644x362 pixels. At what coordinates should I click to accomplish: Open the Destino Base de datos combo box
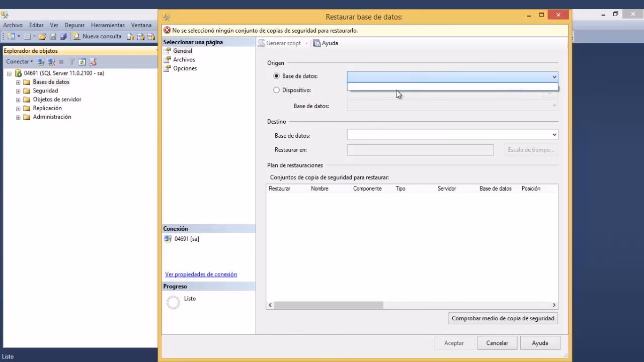coord(452,135)
